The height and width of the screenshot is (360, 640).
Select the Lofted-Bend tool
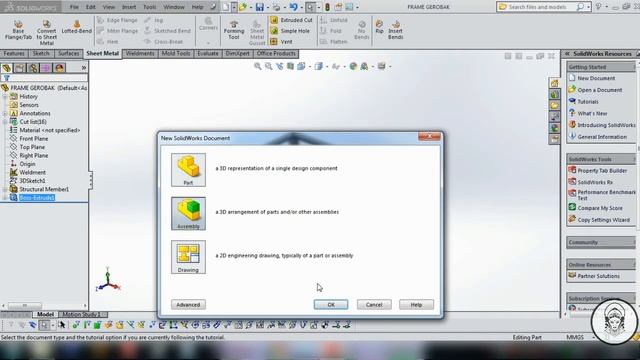77,27
